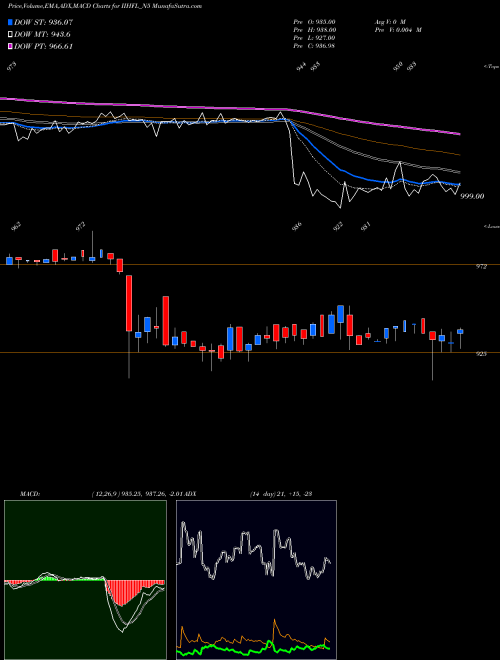Click the 972 level label on the right

[481, 267]
